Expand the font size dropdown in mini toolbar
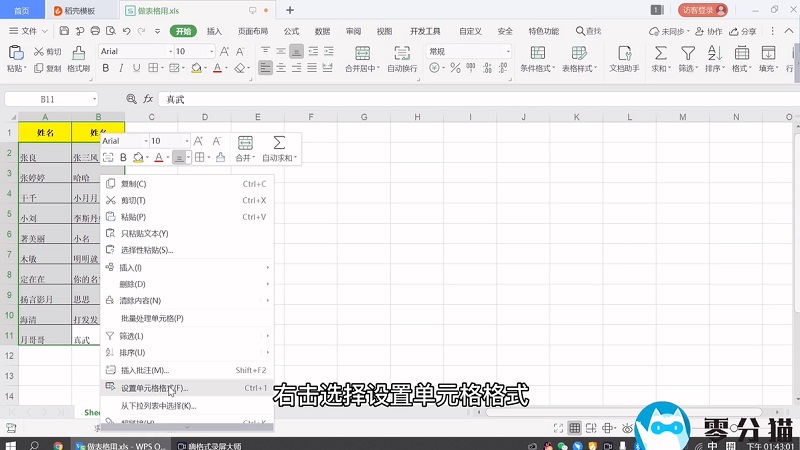800x450 pixels. coord(185,142)
